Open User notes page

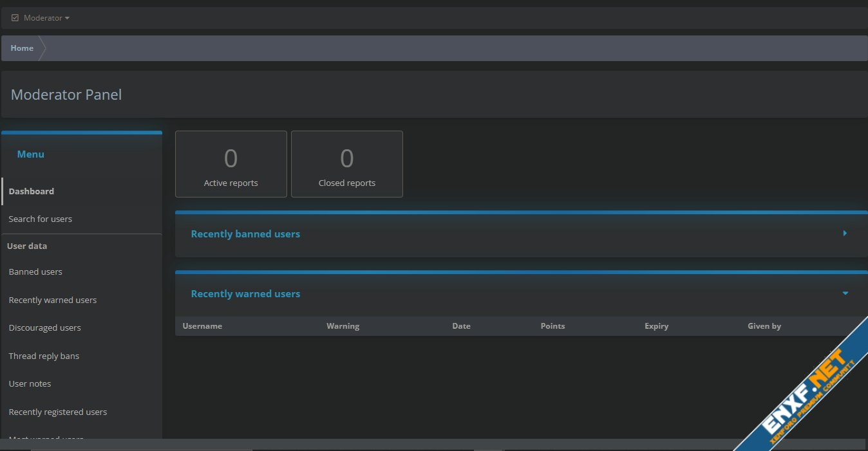pyautogui.click(x=30, y=383)
